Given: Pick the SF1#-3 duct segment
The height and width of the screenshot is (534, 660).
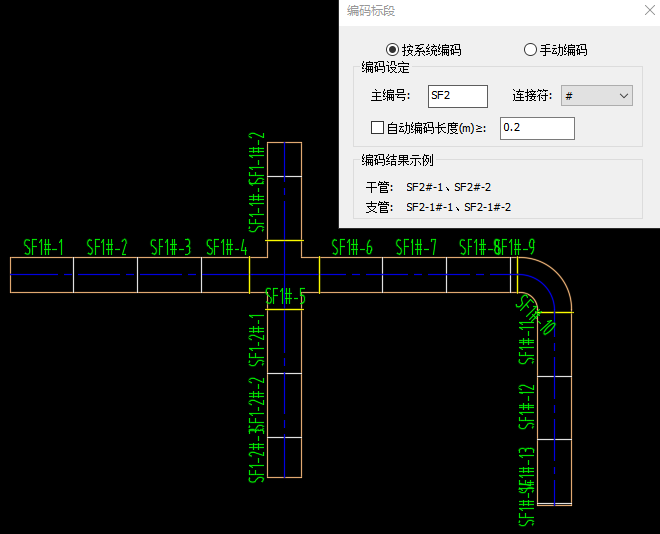Looking at the screenshot, I should click(x=169, y=274).
